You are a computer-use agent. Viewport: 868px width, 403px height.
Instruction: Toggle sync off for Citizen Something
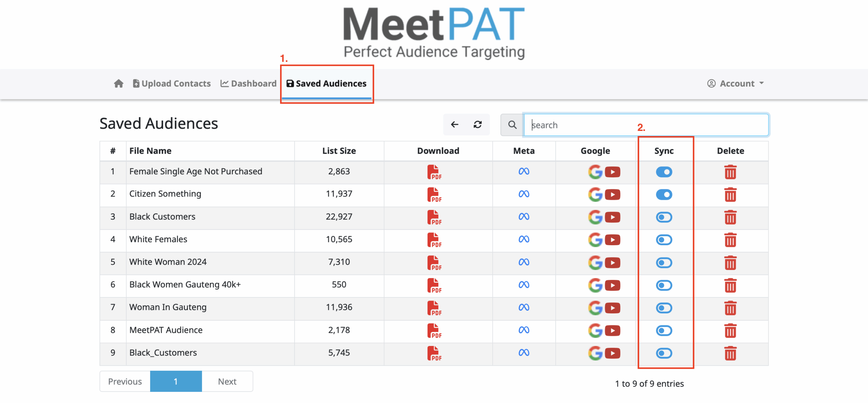664,195
